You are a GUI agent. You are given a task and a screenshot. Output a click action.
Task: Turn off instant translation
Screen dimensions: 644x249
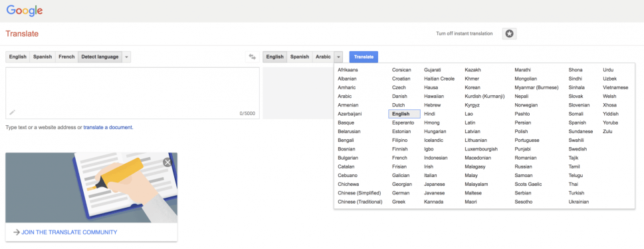[464, 34]
